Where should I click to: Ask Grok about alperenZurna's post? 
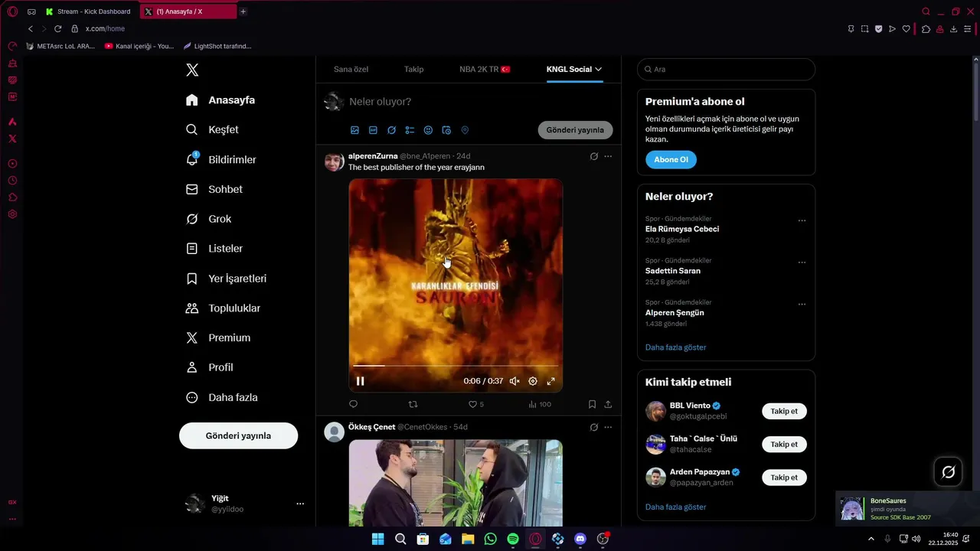tap(593, 156)
